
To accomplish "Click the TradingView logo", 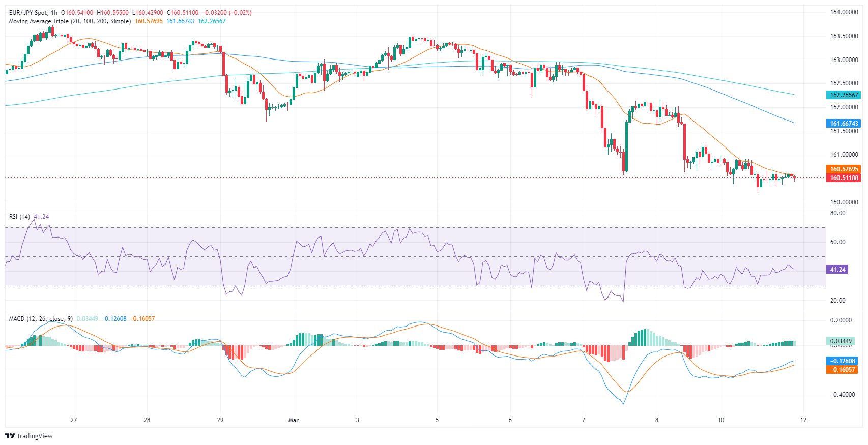I will (29, 436).
